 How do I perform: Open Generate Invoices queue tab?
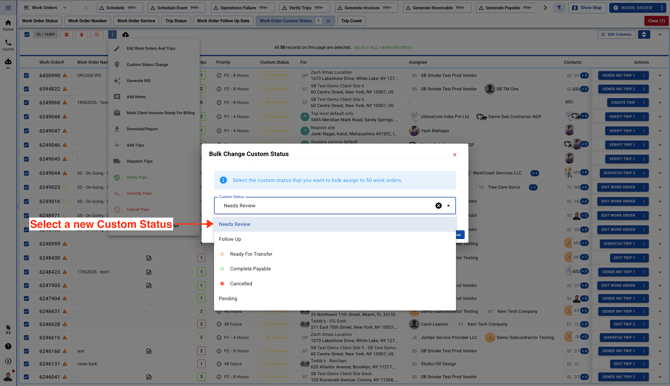coord(367,8)
